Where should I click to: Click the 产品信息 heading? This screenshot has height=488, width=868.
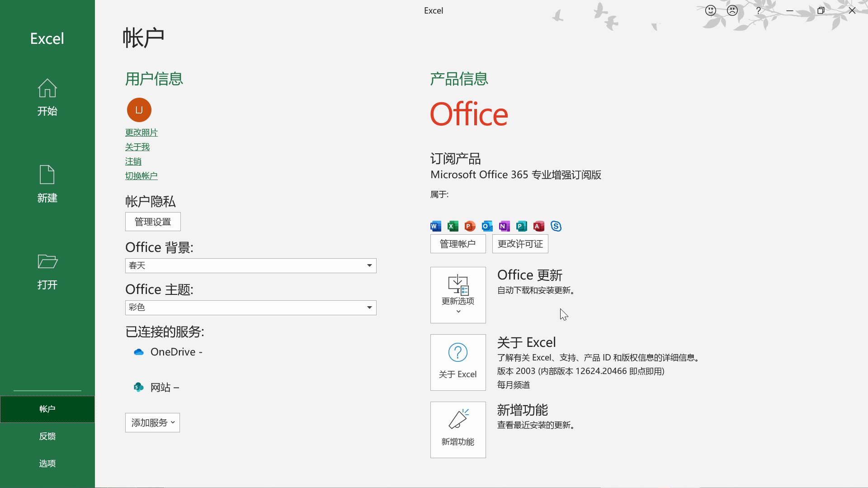(459, 79)
